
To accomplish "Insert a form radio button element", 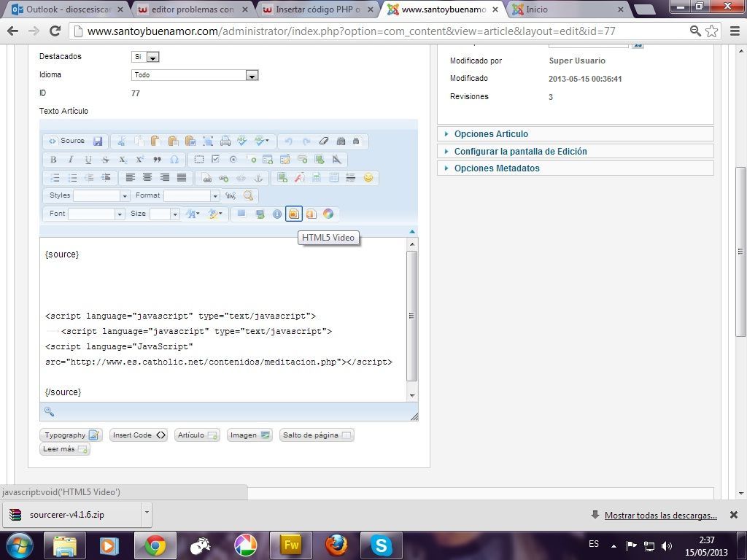I will [233, 160].
